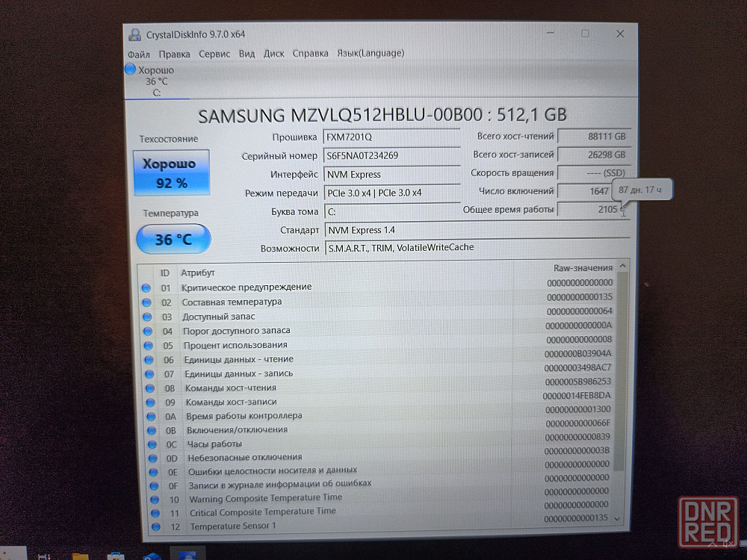This screenshot has width=747, height=560.
Task: Click status dot for attribute 01 Критическое предупреждение
Action: pyautogui.click(x=146, y=287)
